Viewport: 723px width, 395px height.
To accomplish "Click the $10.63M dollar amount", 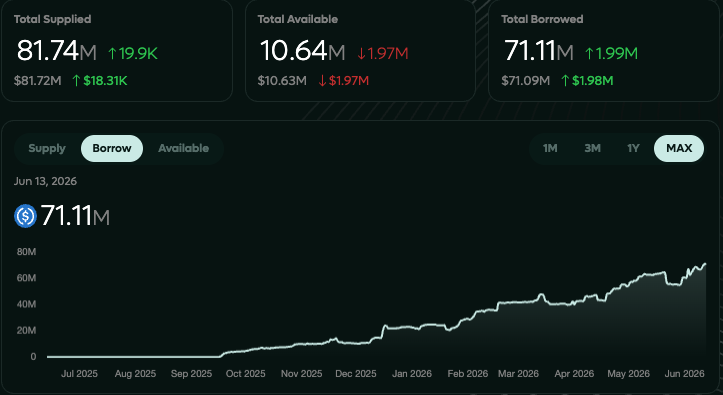I will [282, 81].
